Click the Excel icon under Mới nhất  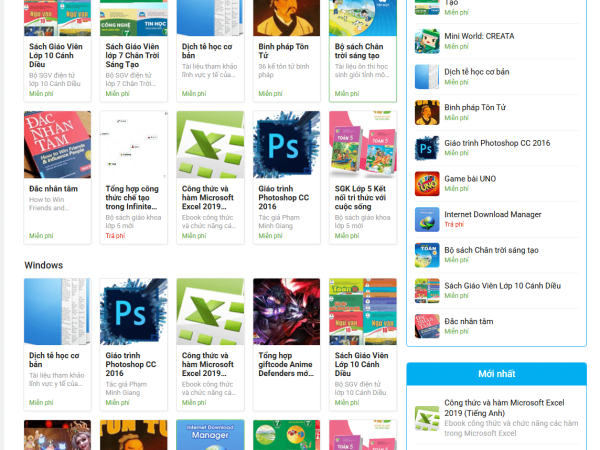[428, 417]
